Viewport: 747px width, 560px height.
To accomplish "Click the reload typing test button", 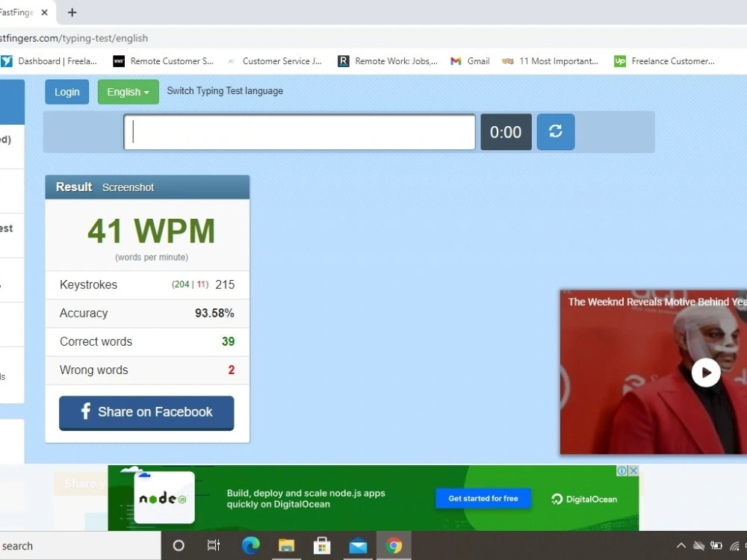I will click(556, 132).
